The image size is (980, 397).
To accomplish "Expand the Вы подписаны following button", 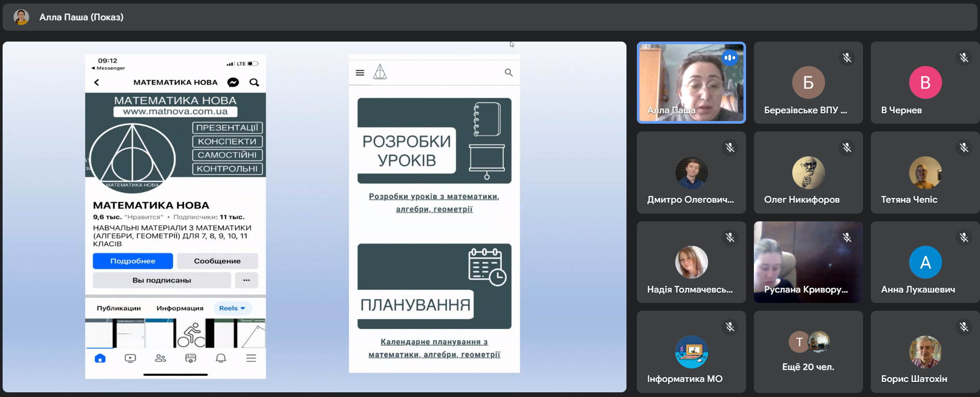I will [162, 280].
